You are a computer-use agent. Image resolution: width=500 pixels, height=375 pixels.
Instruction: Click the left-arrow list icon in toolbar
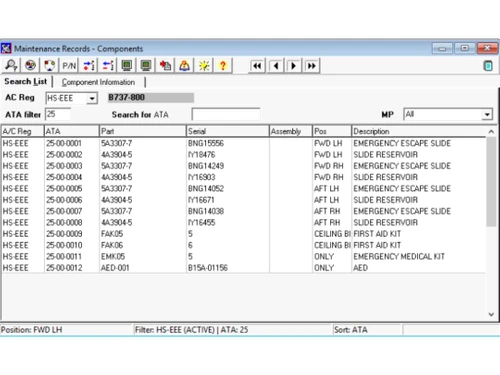[108, 65]
